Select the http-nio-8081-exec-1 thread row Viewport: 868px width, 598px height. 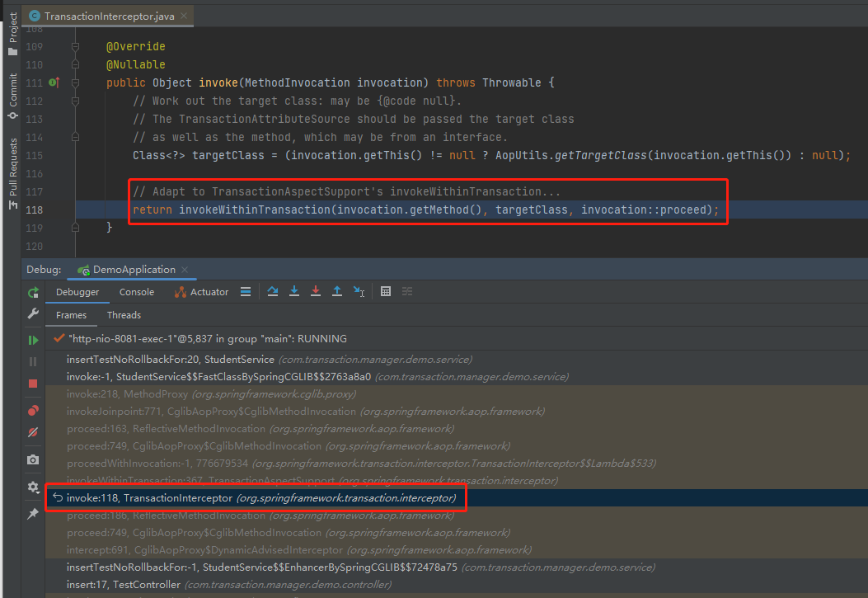coord(456,339)
